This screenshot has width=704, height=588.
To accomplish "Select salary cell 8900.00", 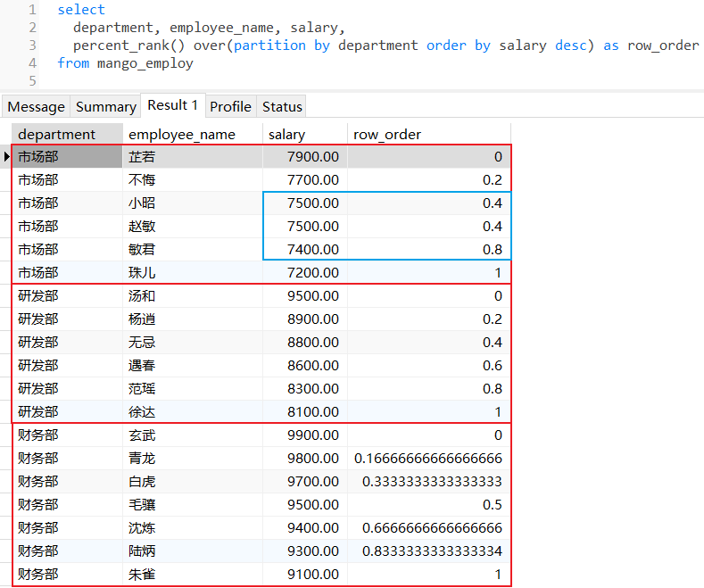I will click(305, 319).
